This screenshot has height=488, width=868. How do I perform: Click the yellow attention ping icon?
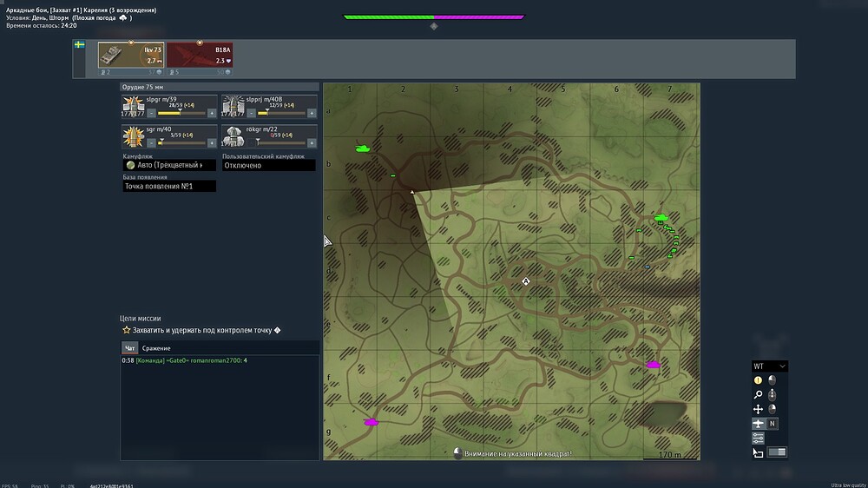(758, 380)
